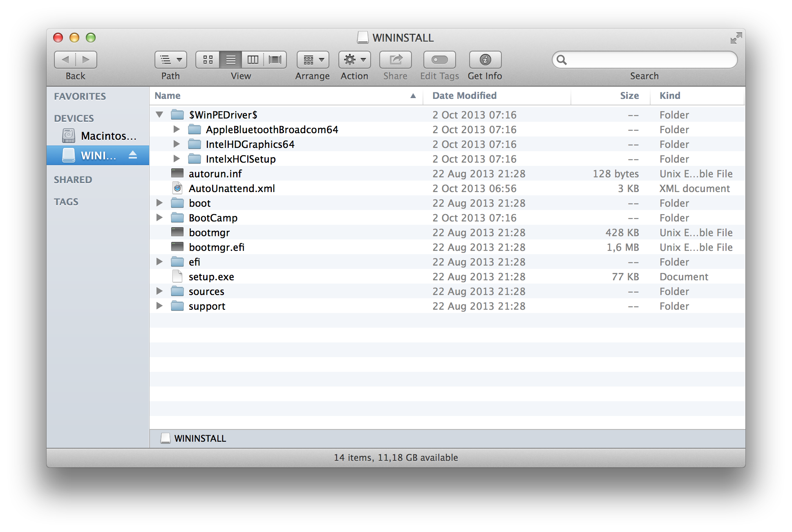The height and width of the screenshot is (532, 792).
Task: Click the Edit Tags button
Action: tap(439, 60)
